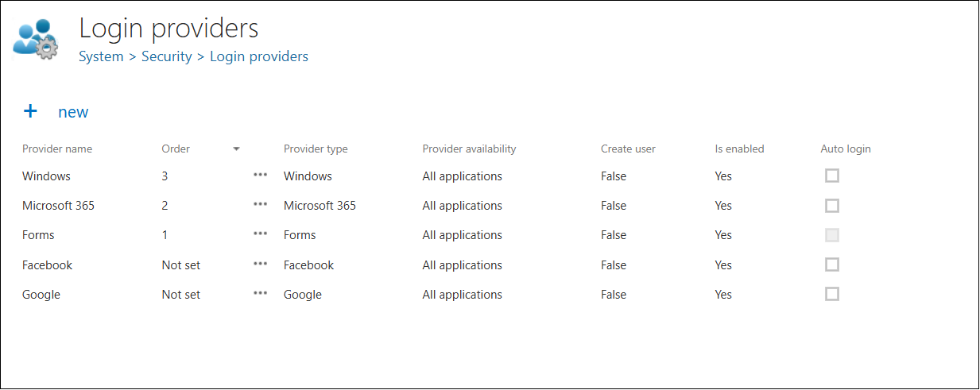Click the new provider link
The image size is (980, 390).
[73, 112]
